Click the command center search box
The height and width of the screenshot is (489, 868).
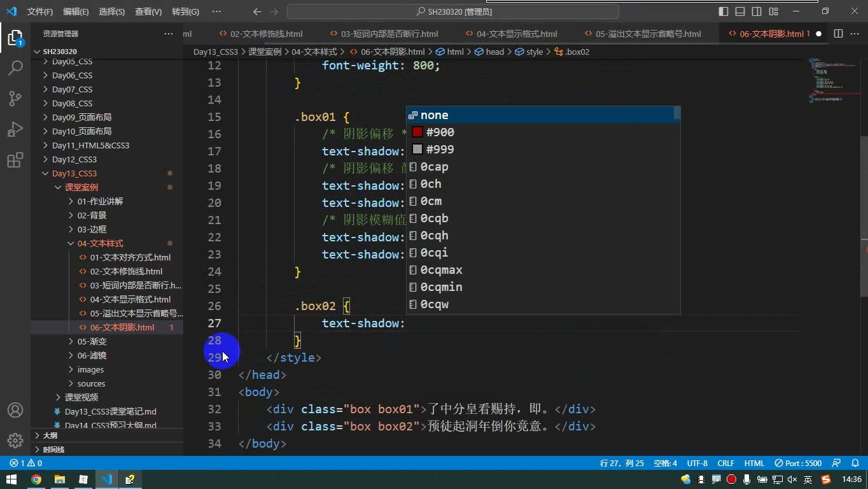click(453, 11)
